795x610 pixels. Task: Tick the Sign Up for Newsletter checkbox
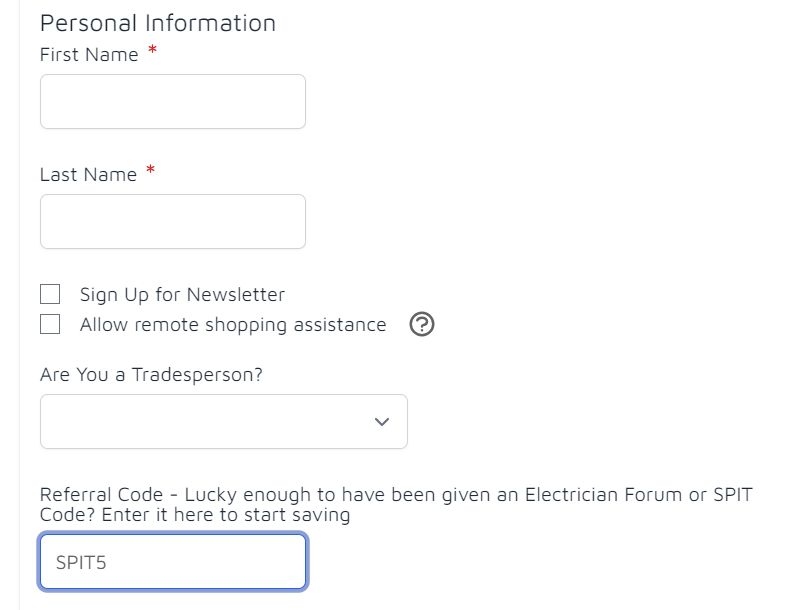(50, 294)
